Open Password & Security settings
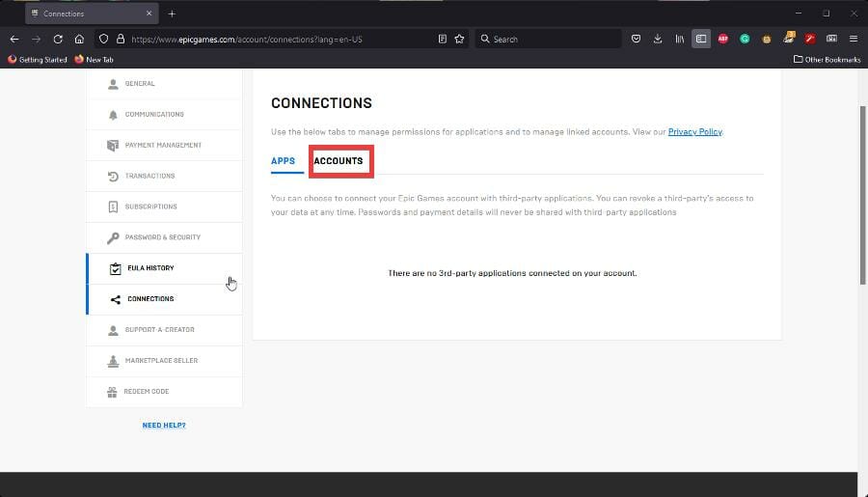868x497 pixels. [164, 237]
